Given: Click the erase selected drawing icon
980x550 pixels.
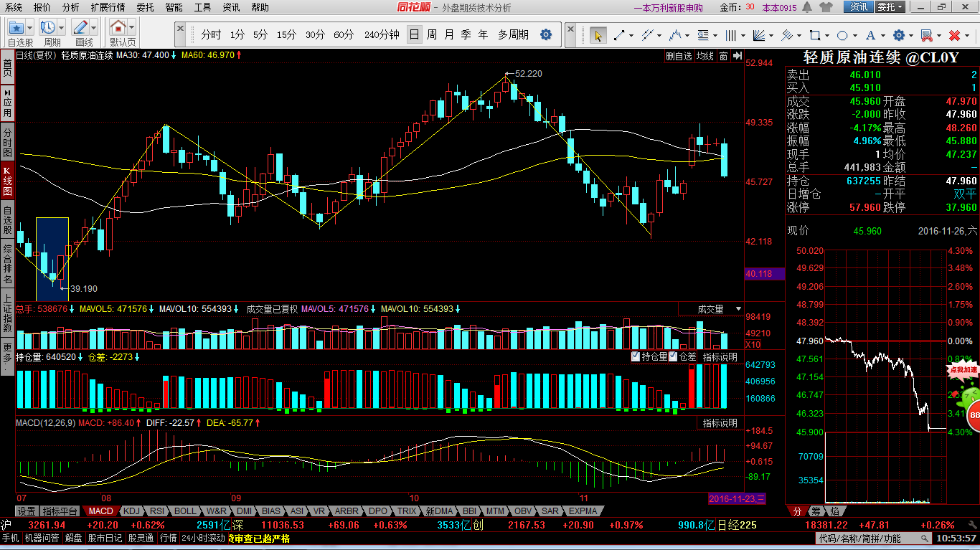Looking at the screenshot, I should tap(926, 34).
